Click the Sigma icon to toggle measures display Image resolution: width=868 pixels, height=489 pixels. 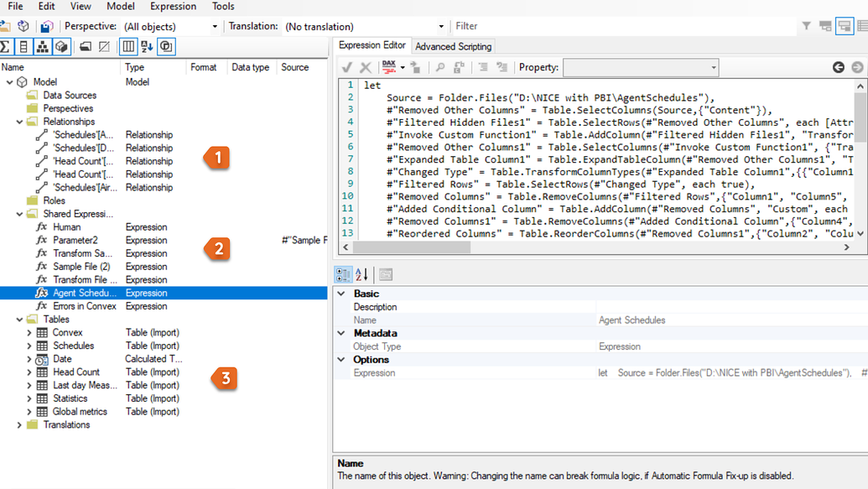[x=7, y=47]
